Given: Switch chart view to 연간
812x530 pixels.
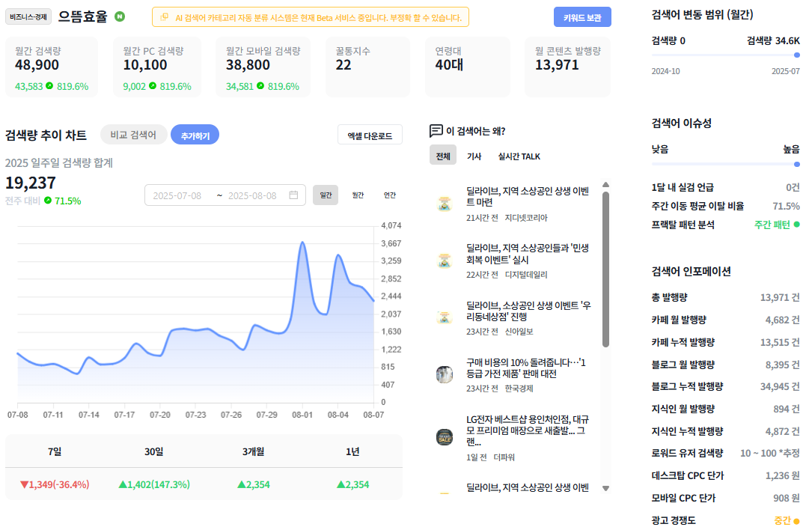Looking at the screenshot, I should [390, 195].
